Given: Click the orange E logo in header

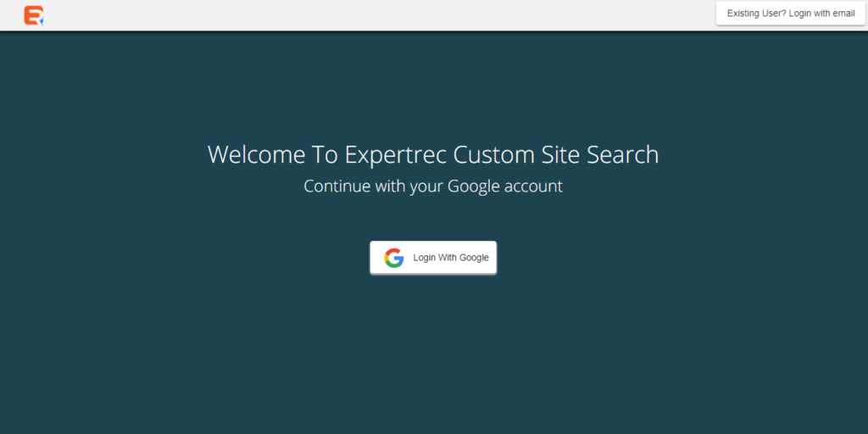Looking at the screenshot, I should (34, 15).
